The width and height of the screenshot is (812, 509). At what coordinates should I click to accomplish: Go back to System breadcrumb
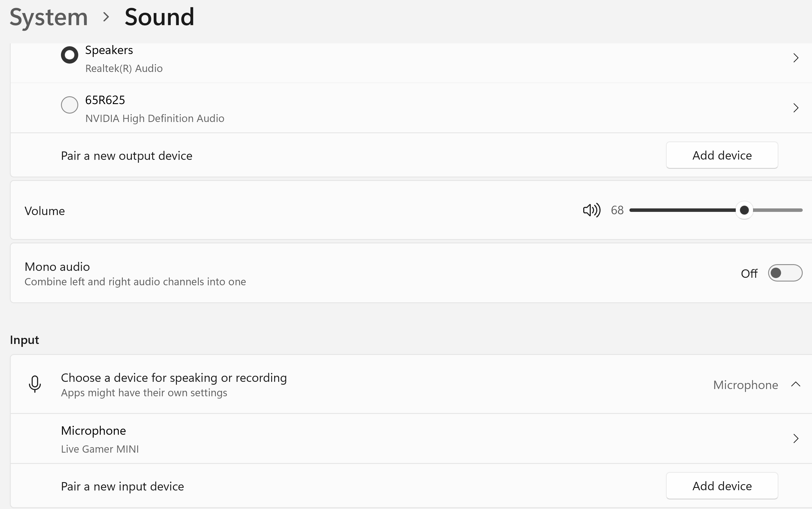click(x=49, y=17)
